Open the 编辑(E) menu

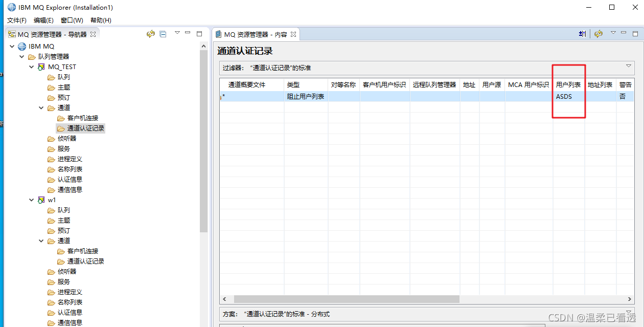pyautogui.click(x=43, y=20)
